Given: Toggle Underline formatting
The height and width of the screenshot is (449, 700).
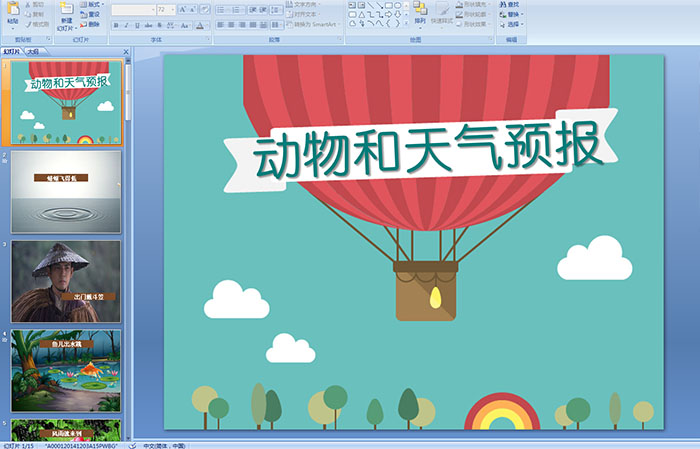Looking at the screenshot, I should tap(137, 25).
